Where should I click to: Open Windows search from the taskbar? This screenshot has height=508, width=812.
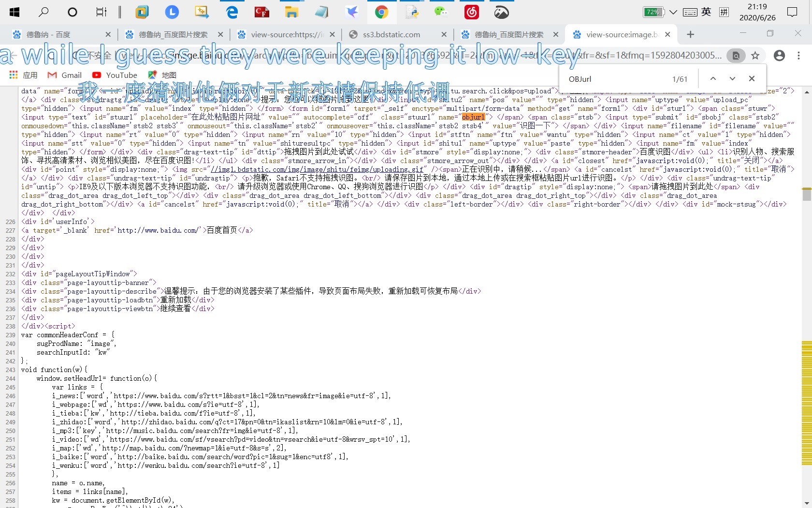(x=43, y=12)
